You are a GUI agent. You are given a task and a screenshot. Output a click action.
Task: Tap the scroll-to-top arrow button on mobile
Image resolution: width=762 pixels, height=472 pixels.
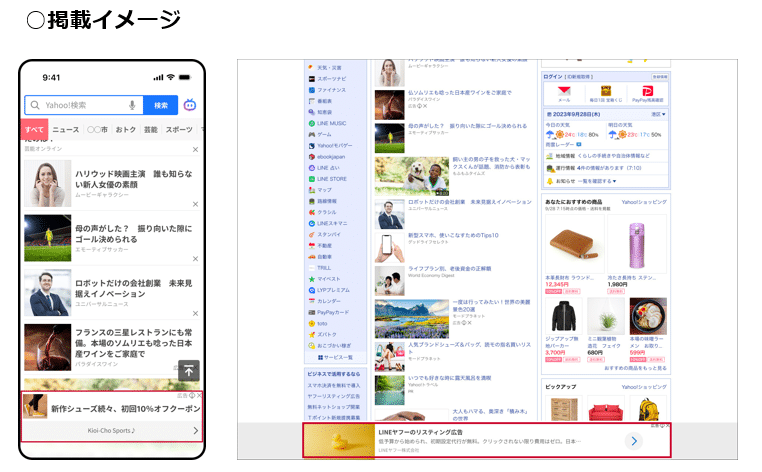[x=189, y=370]
